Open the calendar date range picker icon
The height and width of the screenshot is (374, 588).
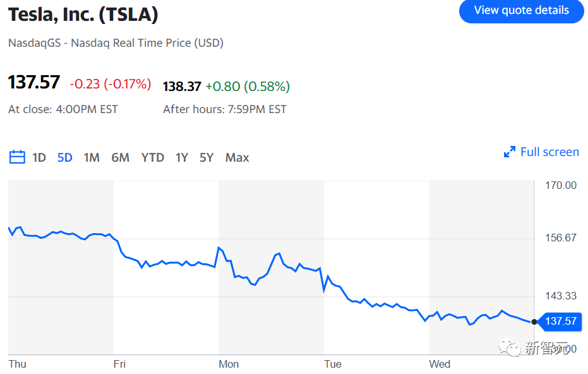coord(17,157)
